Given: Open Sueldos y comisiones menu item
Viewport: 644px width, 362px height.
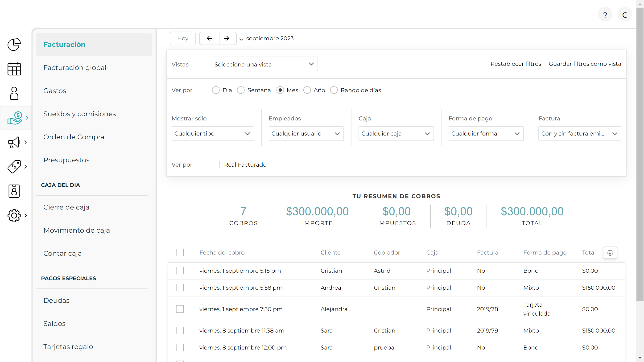Looking at the screenshot, I should point(79,114).
